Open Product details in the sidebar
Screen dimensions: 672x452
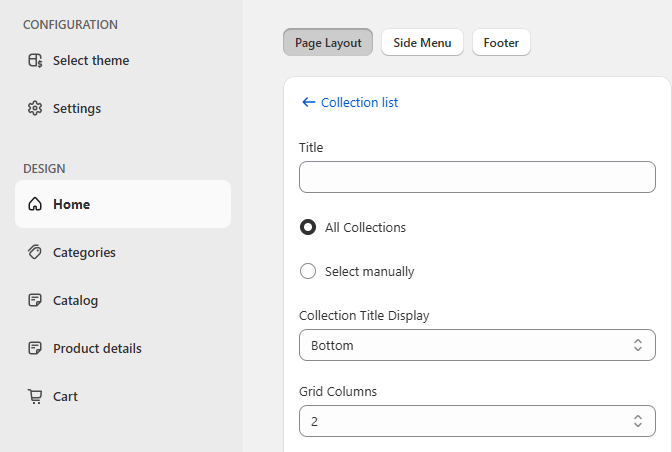click(x=123, y=348)
